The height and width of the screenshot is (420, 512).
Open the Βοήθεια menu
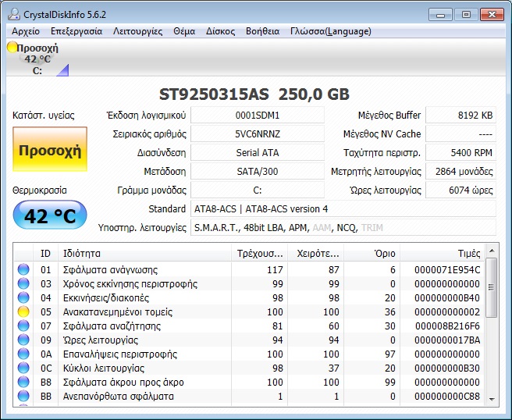[x=262, y=31]
